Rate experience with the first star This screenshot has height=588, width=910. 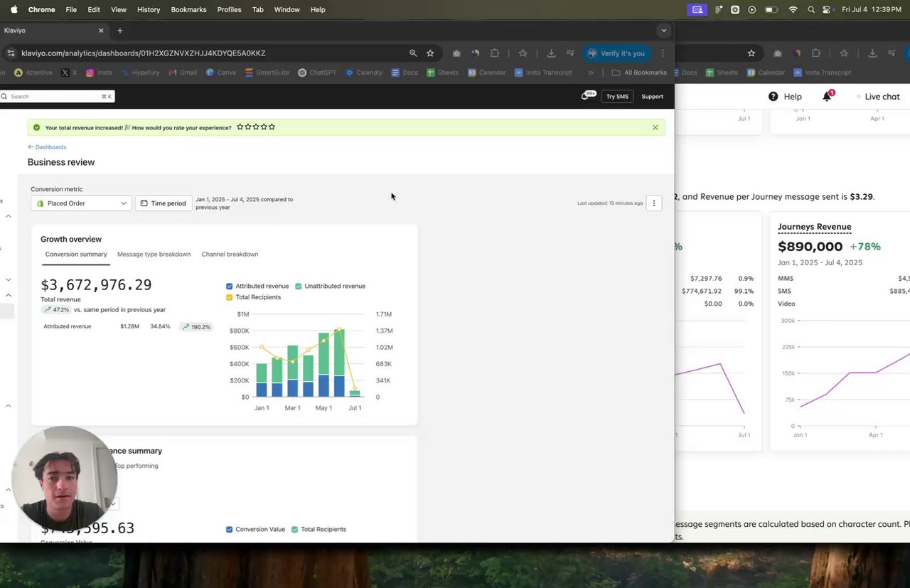(240, 127)
